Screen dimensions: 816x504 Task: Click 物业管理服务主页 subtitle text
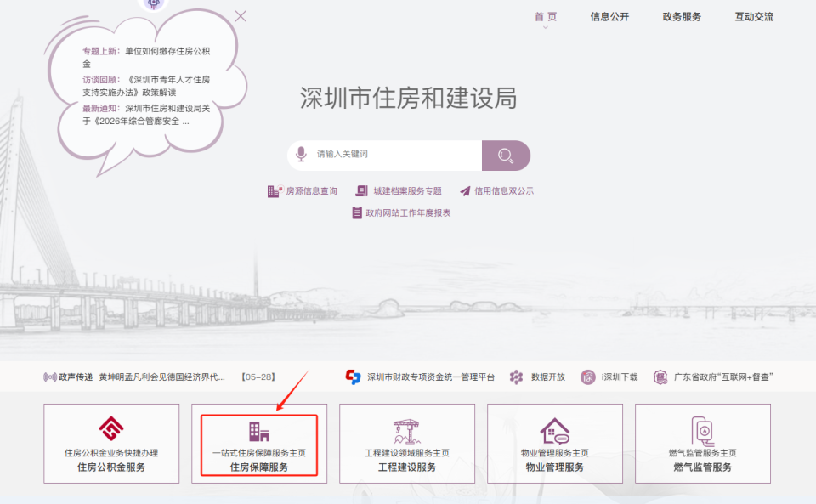pyautogui.click(x=555, y=453)
